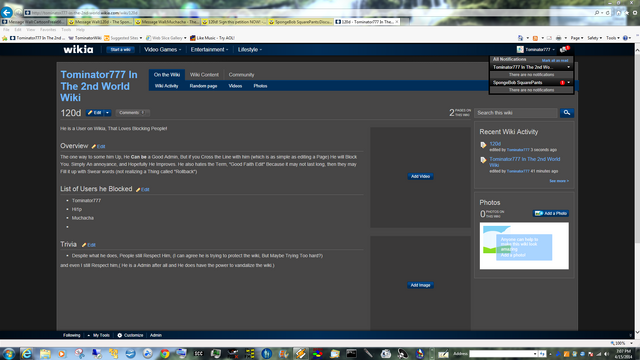The image size is (640, 360).
Task: Open the See more activity link
Action: pyautogui.click(x=559, y=181)
